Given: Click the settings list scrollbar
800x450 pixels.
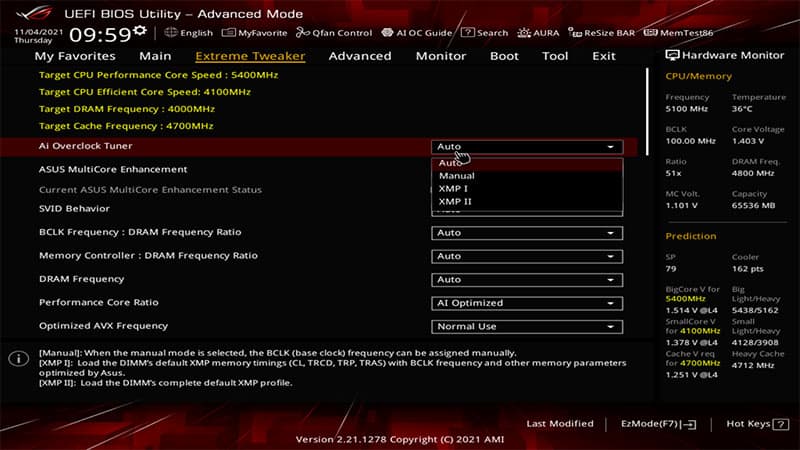Looking at the screenshot, I should pyautogui.click(x=647, y=112).
